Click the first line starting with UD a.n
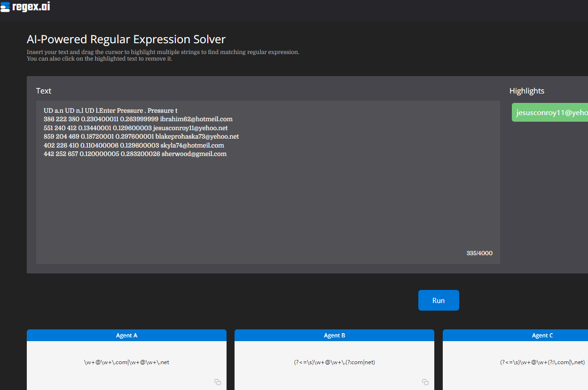Image resolution: width=588 pixels, height=390 pixels. coord(110,111)
